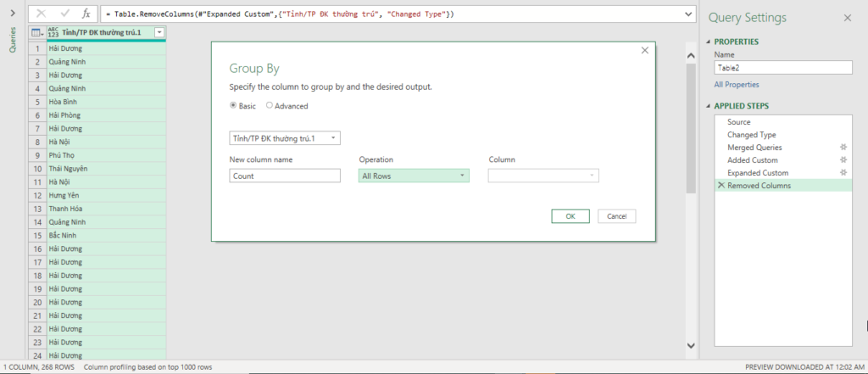Open settings gear for Merged Queries step
The image size is (868, 374).
[x=843, y=148]
